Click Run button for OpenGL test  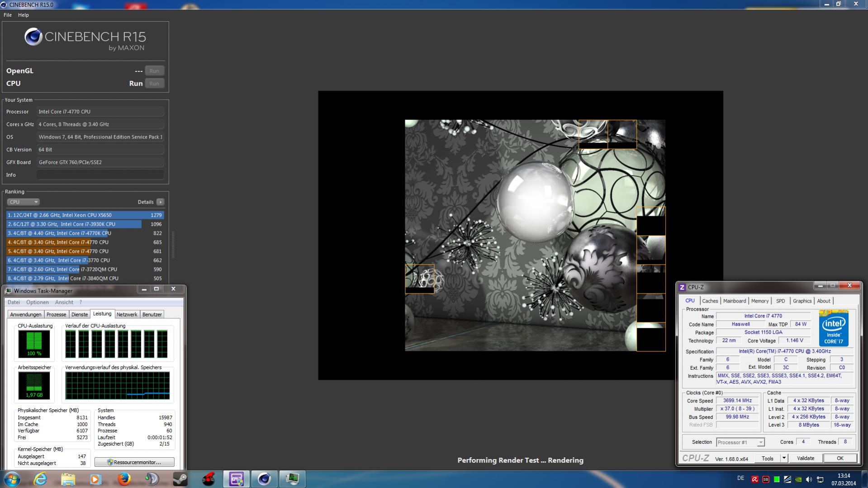[154, 71]
